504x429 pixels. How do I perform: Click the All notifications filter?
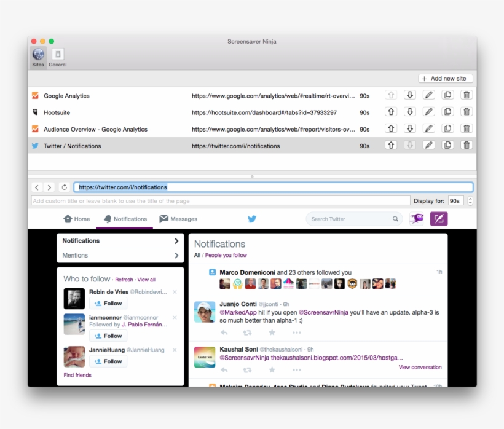[197, 255]
